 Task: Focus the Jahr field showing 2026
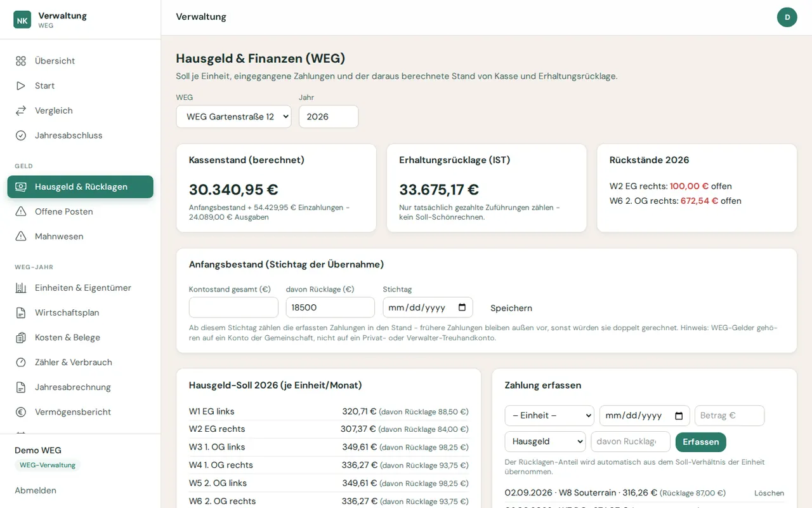point(329,116)
